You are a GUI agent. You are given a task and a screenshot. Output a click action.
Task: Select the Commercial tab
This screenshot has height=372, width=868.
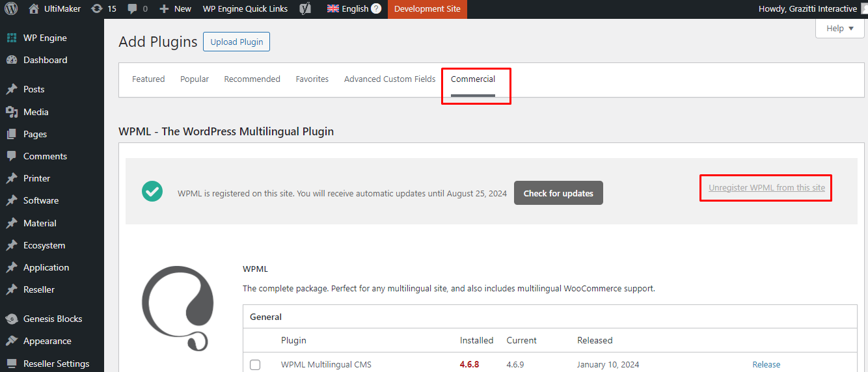473,79
